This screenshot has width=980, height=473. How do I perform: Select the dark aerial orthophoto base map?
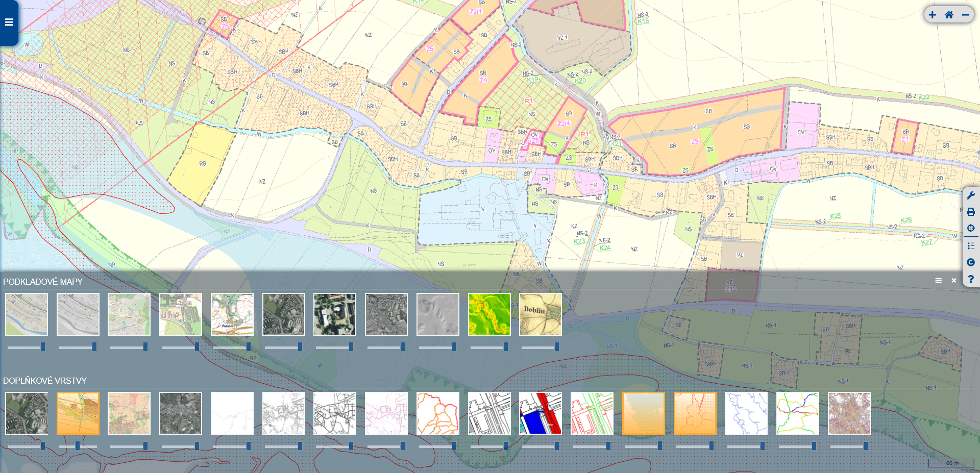(335, 314)
